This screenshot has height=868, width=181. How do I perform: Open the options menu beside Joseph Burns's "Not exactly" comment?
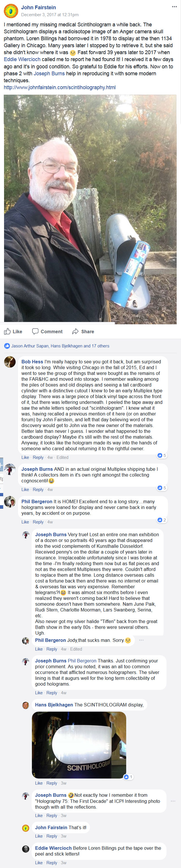pos(173,801)
